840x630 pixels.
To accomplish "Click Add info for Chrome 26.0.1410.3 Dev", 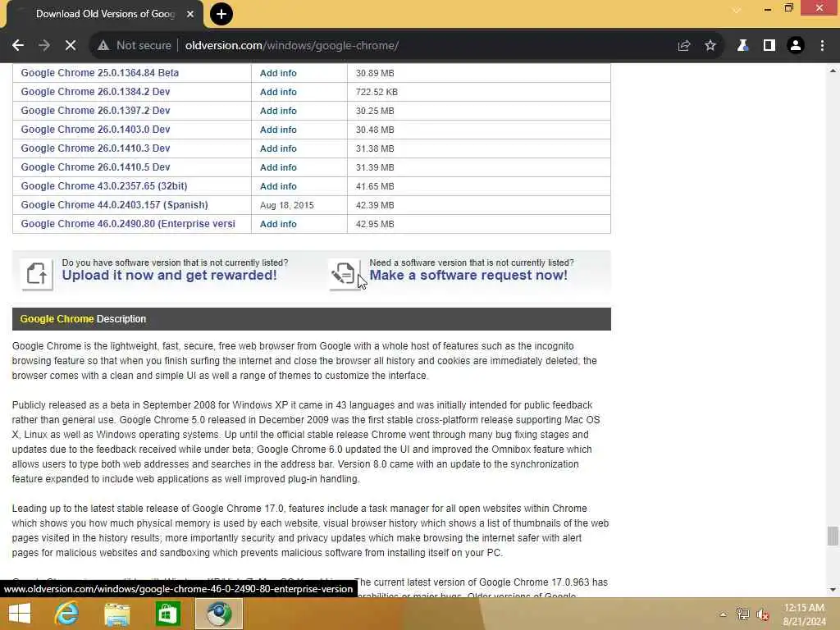I will 278,148.
